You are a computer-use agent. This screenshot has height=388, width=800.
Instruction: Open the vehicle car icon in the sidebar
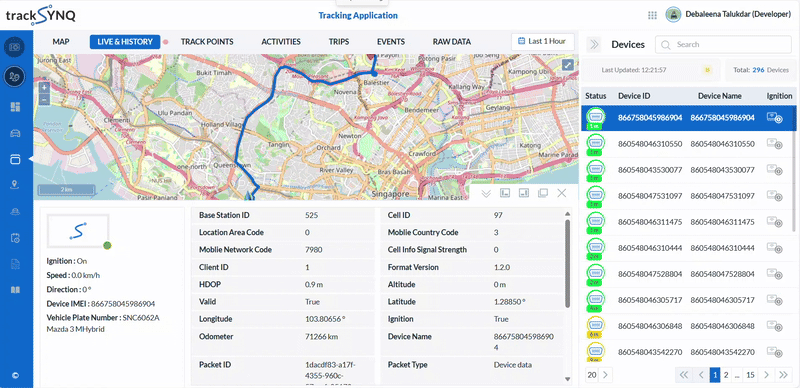[15, 133]
